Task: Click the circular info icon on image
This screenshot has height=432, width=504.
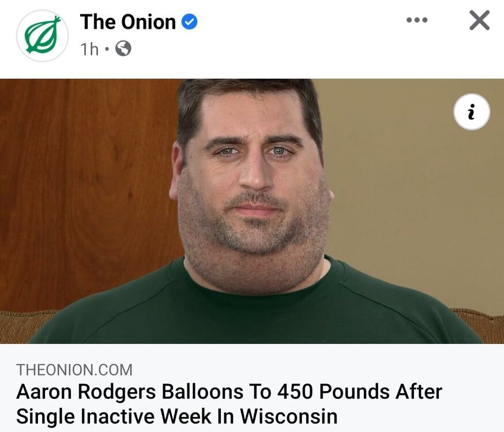Action: click(x=472, y=112)
